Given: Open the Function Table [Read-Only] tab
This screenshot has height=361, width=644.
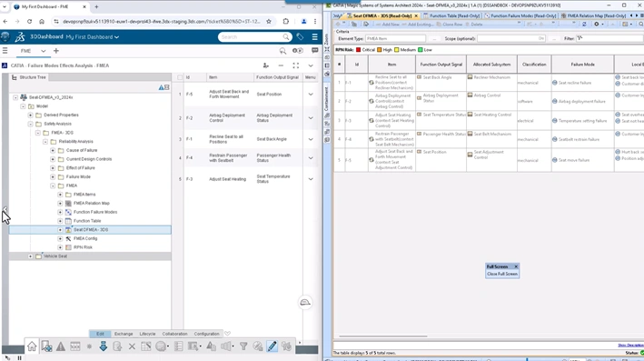Looking at the screenshot, I should tap(451, 15).
